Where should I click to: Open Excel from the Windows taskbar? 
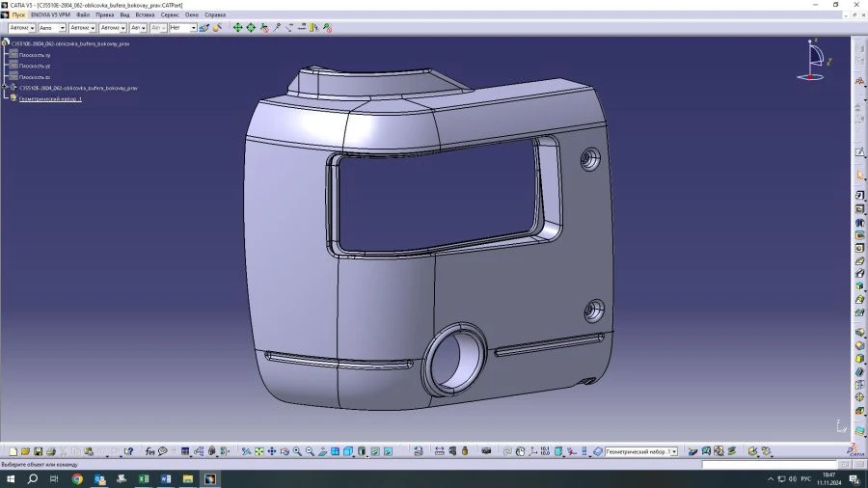coord(143,478)
